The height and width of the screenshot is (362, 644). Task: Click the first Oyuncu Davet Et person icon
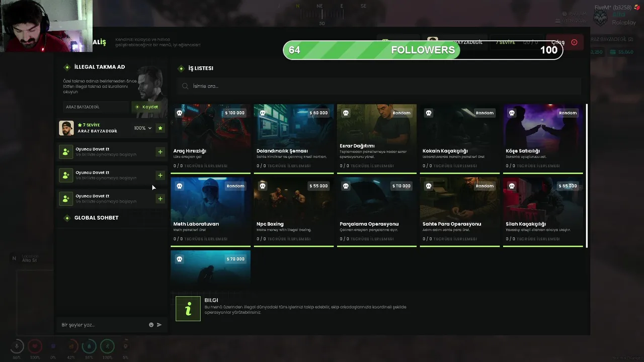click(66, 152)
